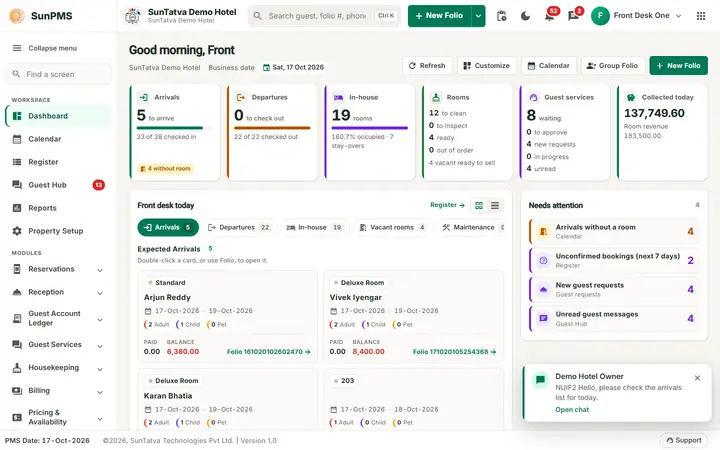Click the Departures card icon
The height and width of the screenshot is (450, 720).
pos(241,97)
